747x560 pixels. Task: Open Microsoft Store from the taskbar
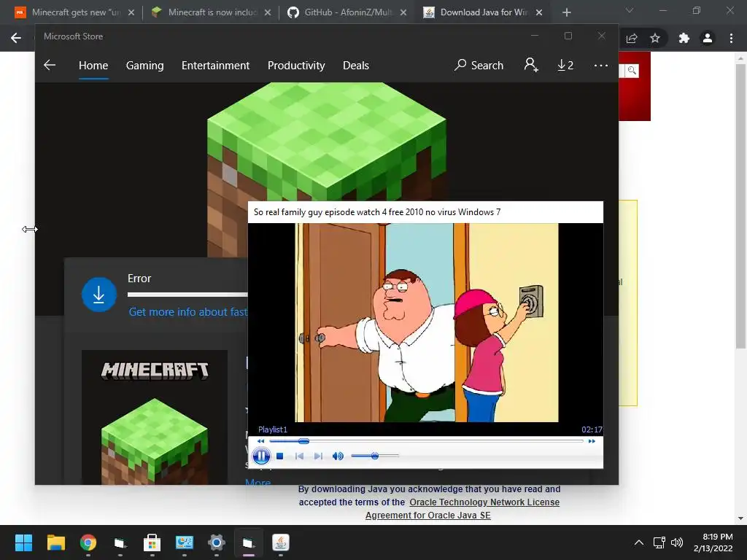pos(152,542)
